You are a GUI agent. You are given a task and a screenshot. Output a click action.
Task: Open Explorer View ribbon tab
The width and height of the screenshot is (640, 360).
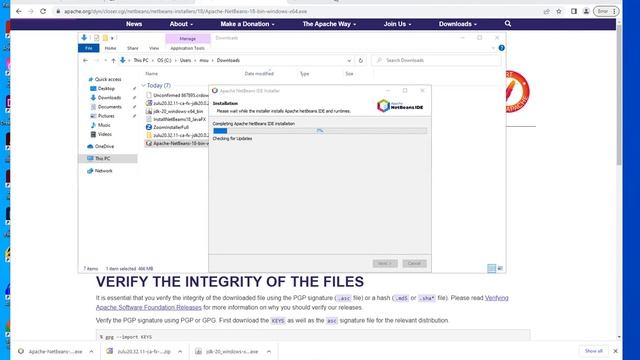154,48
